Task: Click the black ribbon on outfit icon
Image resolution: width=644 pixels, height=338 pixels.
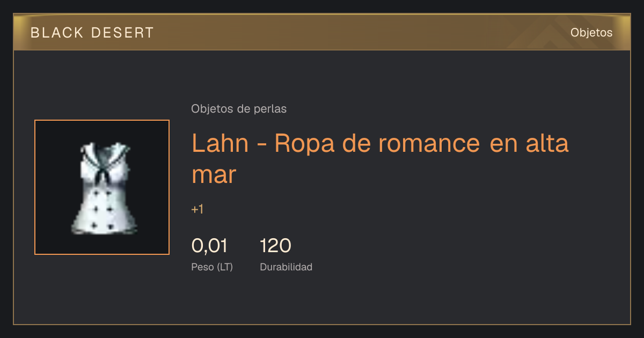Action: point(101,174)
